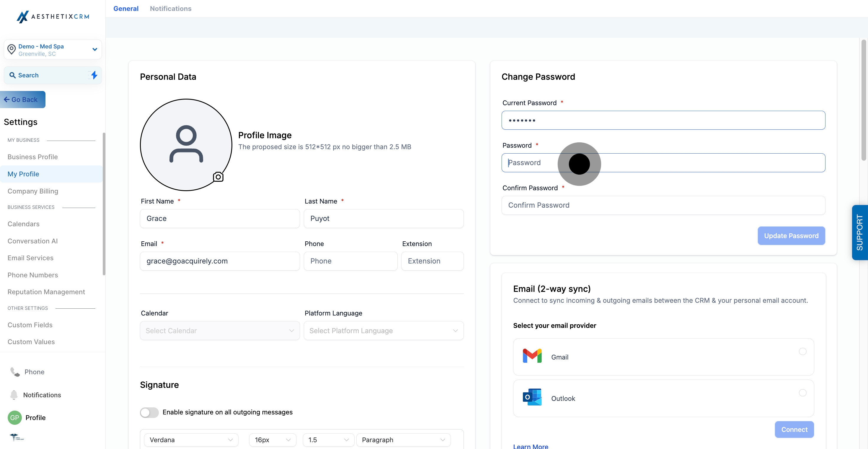Click the Gmail logo icon
The height and width of the screenshot is (449, 868).
coord(532,356)
